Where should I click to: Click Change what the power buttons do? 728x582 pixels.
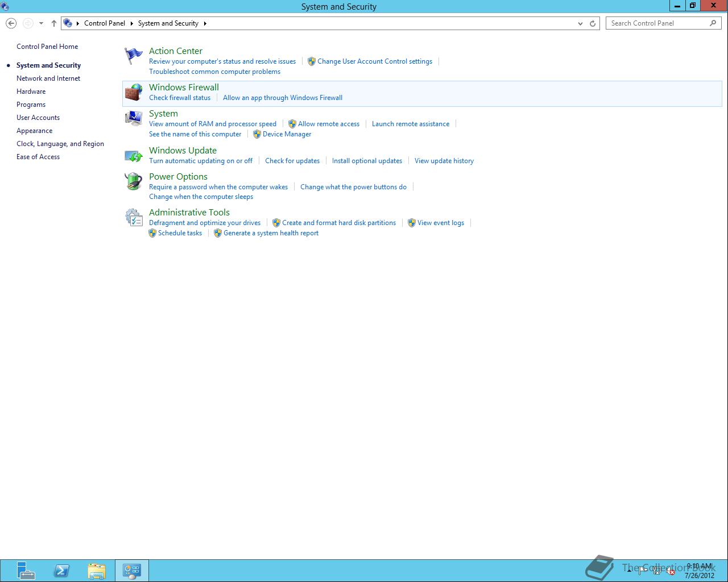(353, 187)
